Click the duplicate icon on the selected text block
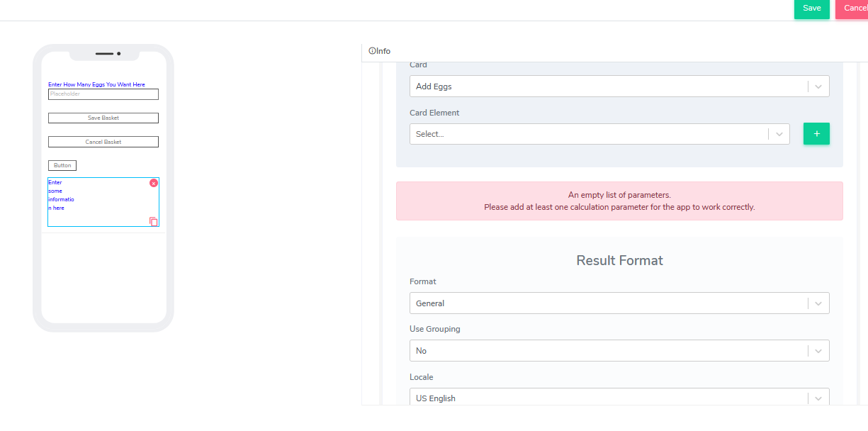 (153, 221)
